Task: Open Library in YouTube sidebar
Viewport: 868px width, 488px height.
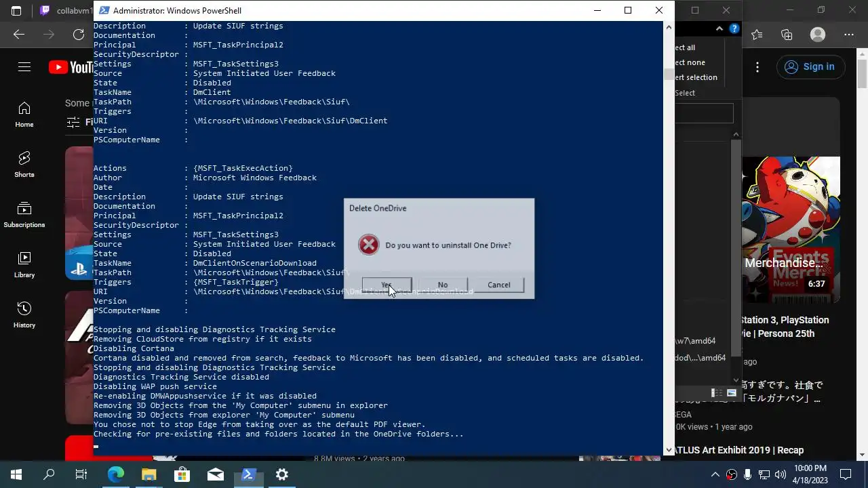Action: tap(24, 265)
